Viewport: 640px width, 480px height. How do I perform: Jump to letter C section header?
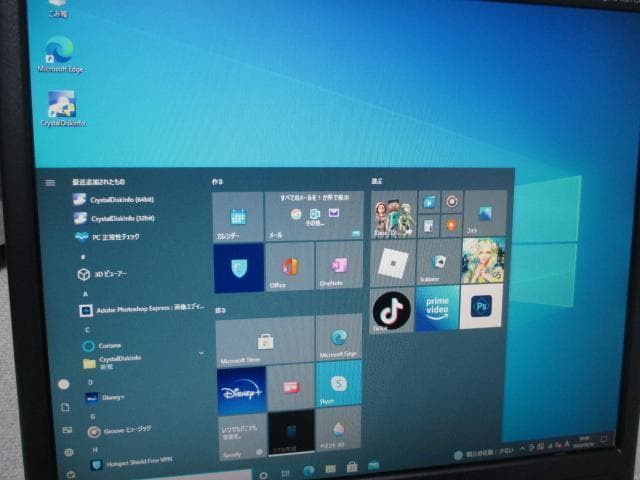tap(87, 329)
